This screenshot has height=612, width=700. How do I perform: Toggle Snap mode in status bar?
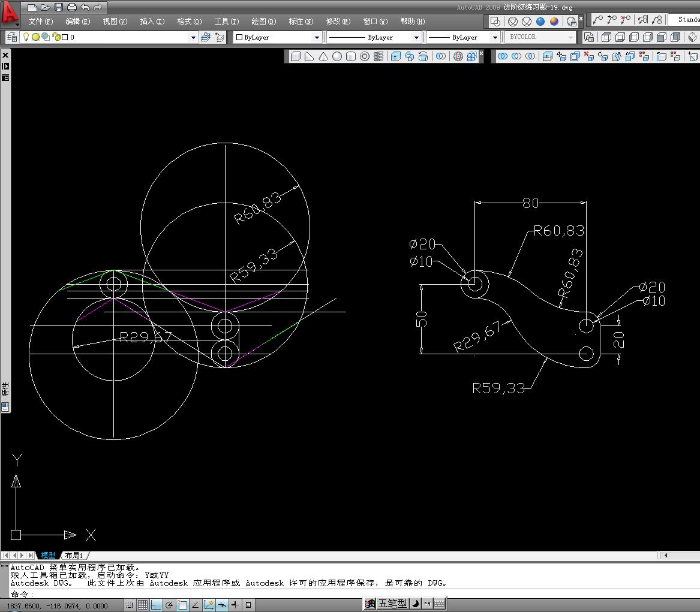pyautogui.click(x=130, y=605)
